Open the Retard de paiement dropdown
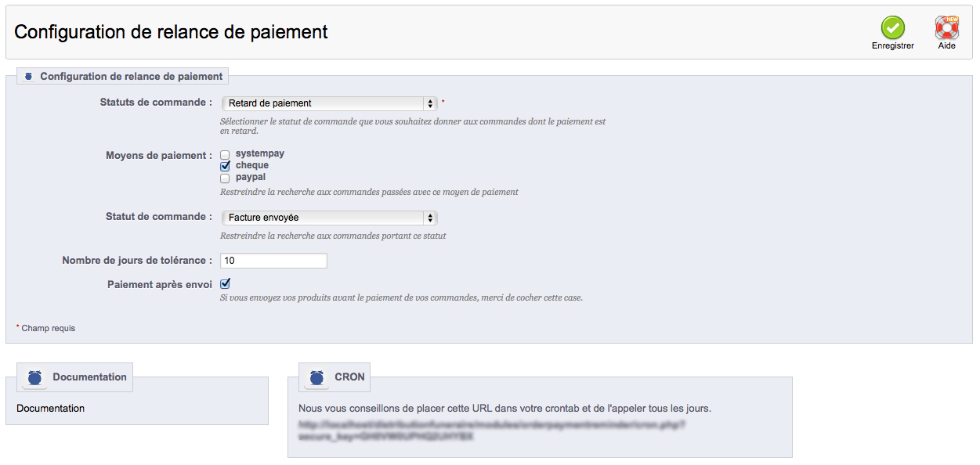980x465 pixels. click(x=330, y=103)
